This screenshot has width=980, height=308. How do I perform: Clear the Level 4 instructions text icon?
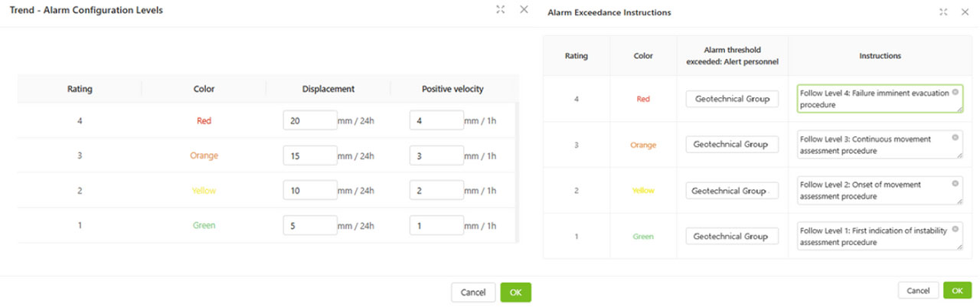955,92
